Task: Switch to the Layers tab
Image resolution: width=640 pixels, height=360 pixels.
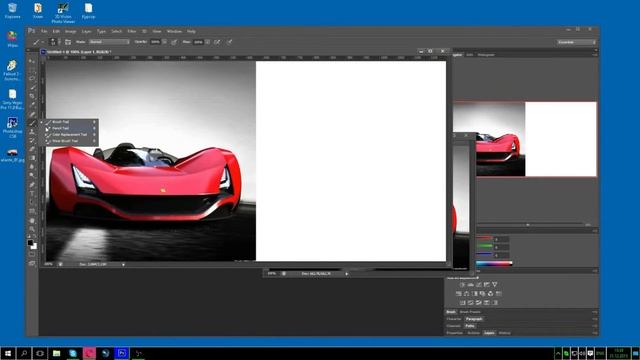Action: coord(489,333)
